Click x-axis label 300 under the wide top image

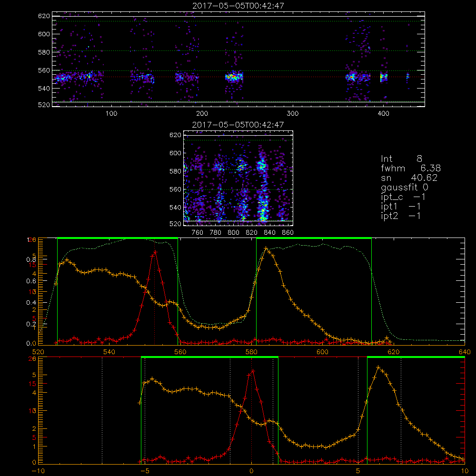293,114
